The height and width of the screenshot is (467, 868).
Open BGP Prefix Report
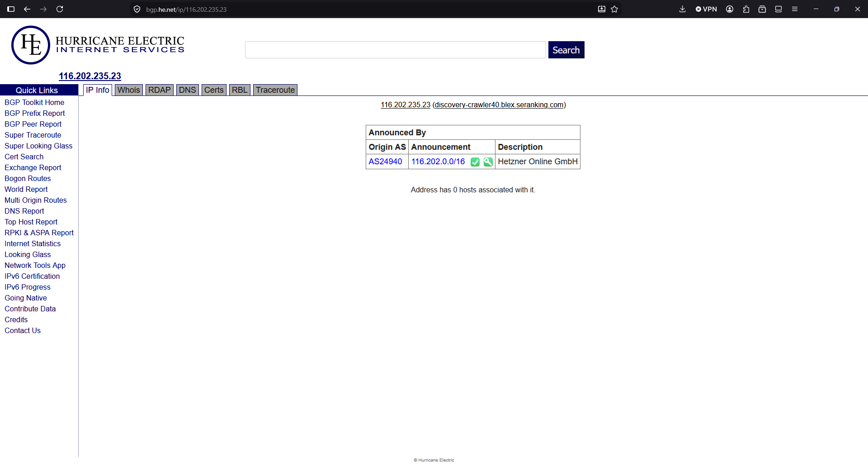[x=35, y=113]
